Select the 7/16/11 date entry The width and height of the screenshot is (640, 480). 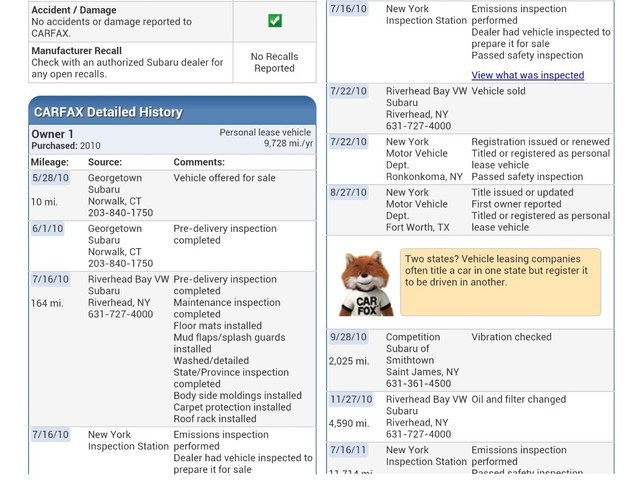tap(348, 450)
